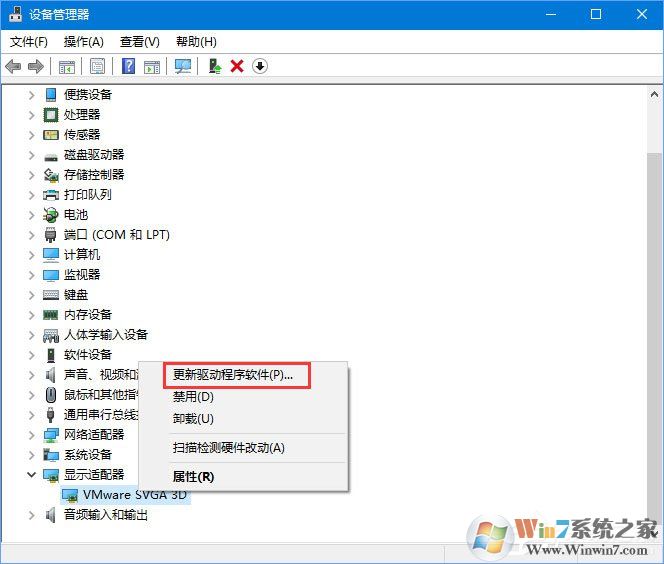Select the 网络适配器 tree row

[94, 434]
